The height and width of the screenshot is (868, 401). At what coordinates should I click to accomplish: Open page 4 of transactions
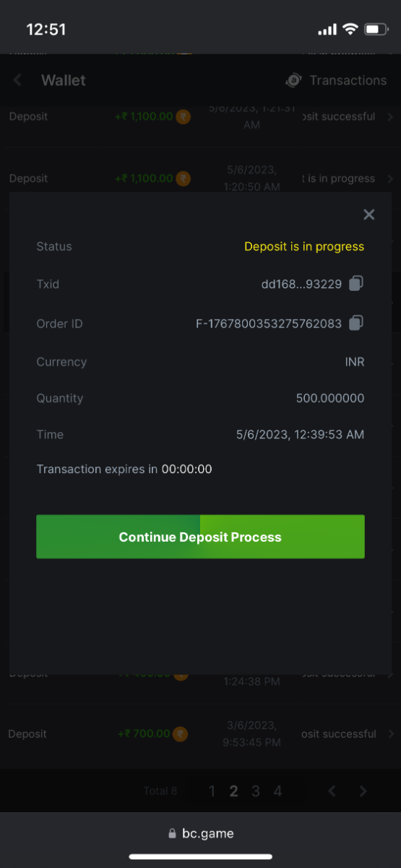[x=277, y=791]
